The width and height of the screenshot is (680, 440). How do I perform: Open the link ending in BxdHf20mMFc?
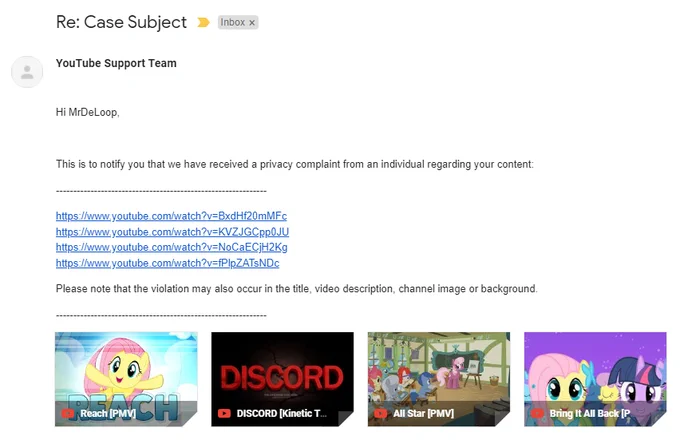click(171, 216)
